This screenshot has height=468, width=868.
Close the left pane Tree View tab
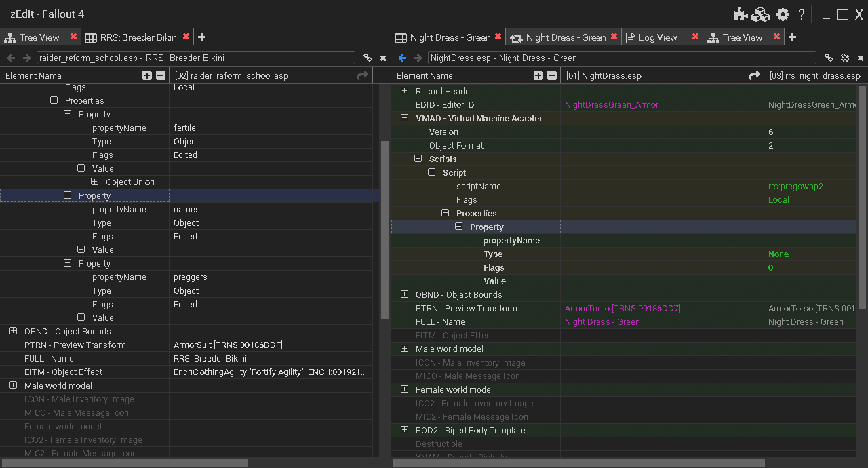tap(73, 37)
